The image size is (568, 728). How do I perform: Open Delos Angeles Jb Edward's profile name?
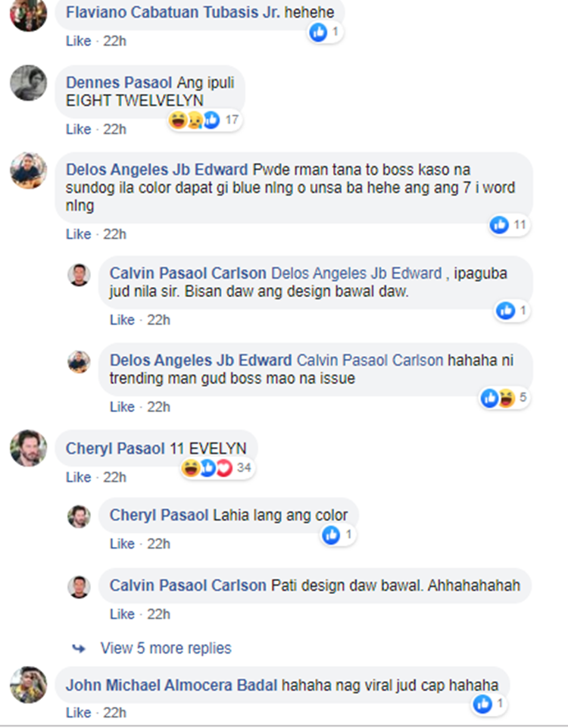(156, 170)
